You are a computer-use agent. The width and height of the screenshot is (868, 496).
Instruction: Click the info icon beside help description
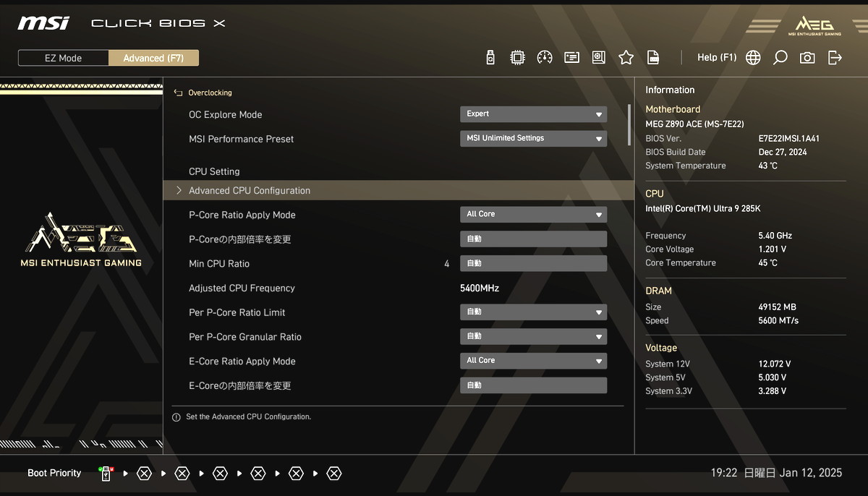pos(176,417)
